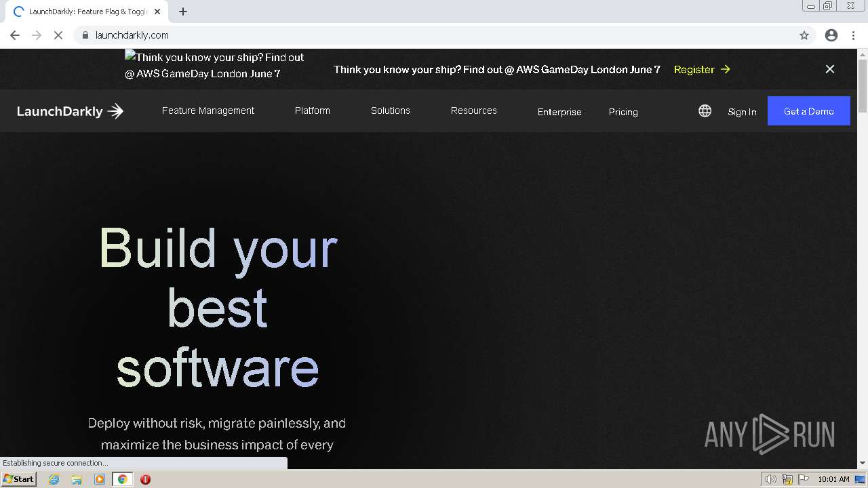Click the 'Build your best software' headline
Viewport: 868px width, 488px height.
[x=218, y=307]
